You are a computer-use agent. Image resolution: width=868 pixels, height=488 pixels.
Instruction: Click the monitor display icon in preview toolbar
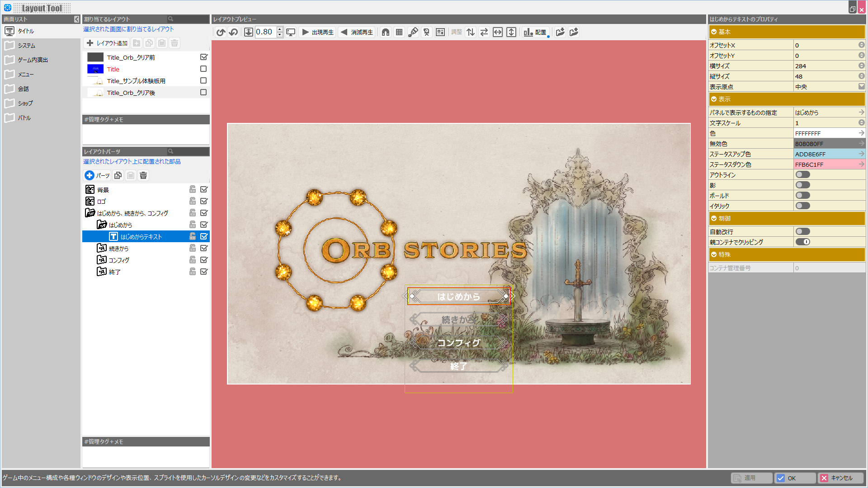[291, 32]
